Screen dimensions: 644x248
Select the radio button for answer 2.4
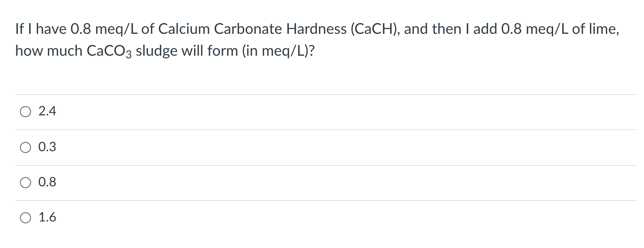click(x=25, y=112)
